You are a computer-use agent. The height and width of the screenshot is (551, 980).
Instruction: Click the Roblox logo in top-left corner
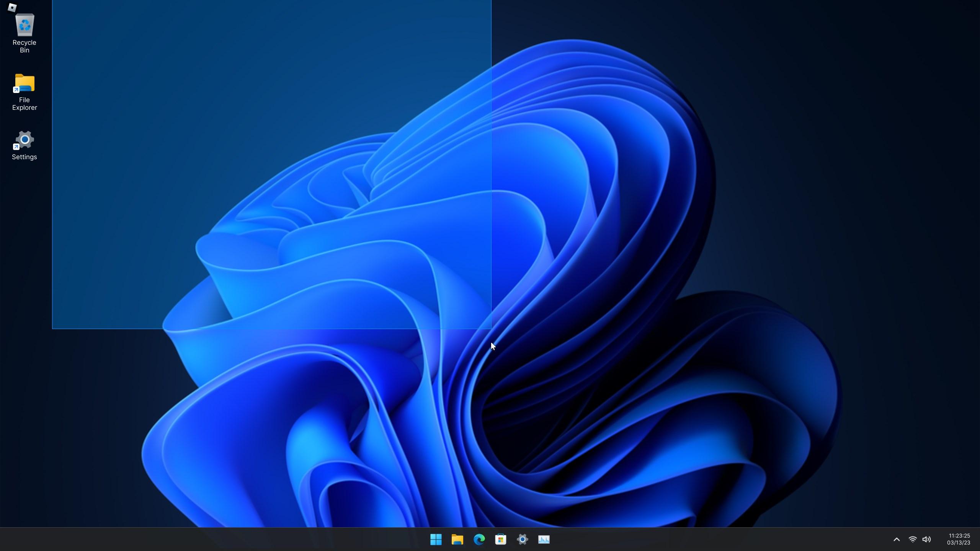click(x=12, y=7)
